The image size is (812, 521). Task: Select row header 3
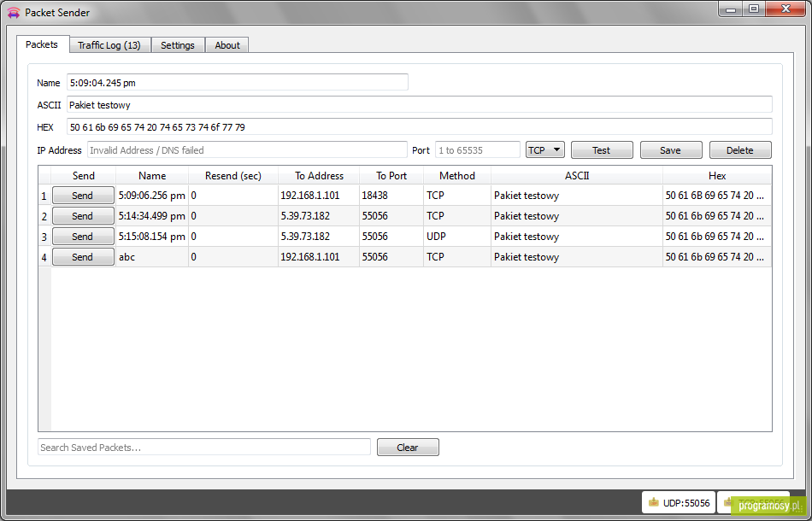point(44,237)
